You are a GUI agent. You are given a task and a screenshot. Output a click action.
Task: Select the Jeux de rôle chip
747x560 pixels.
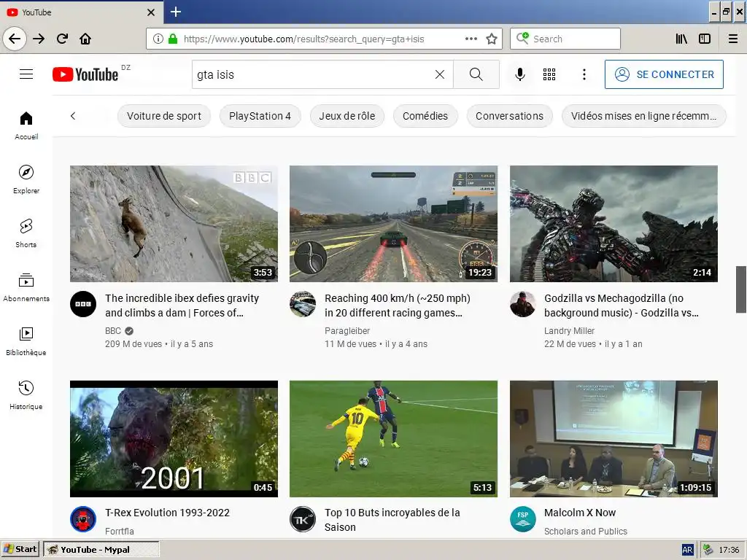coord(347,116)
